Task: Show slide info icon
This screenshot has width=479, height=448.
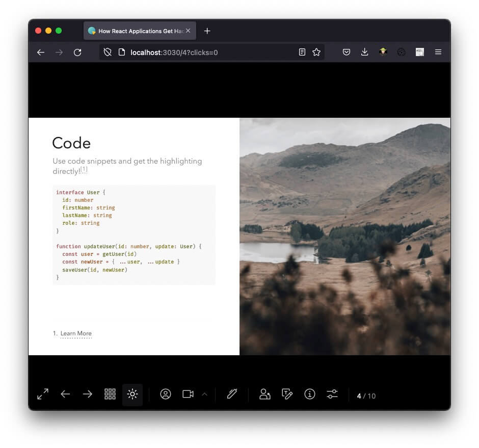Action: click(309, 394)
